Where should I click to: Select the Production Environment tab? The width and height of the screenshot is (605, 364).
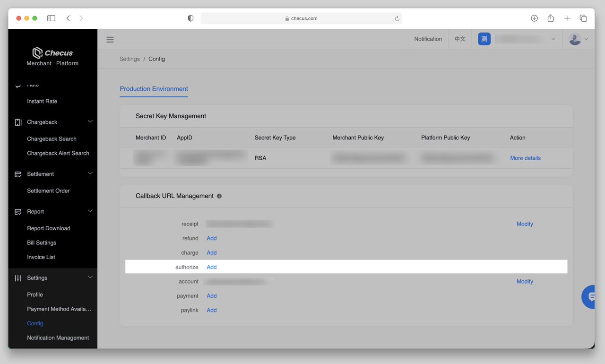[154, 89]
